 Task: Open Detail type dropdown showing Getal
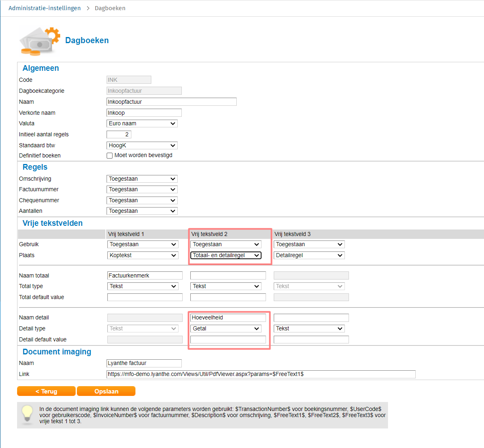point(226,329)
